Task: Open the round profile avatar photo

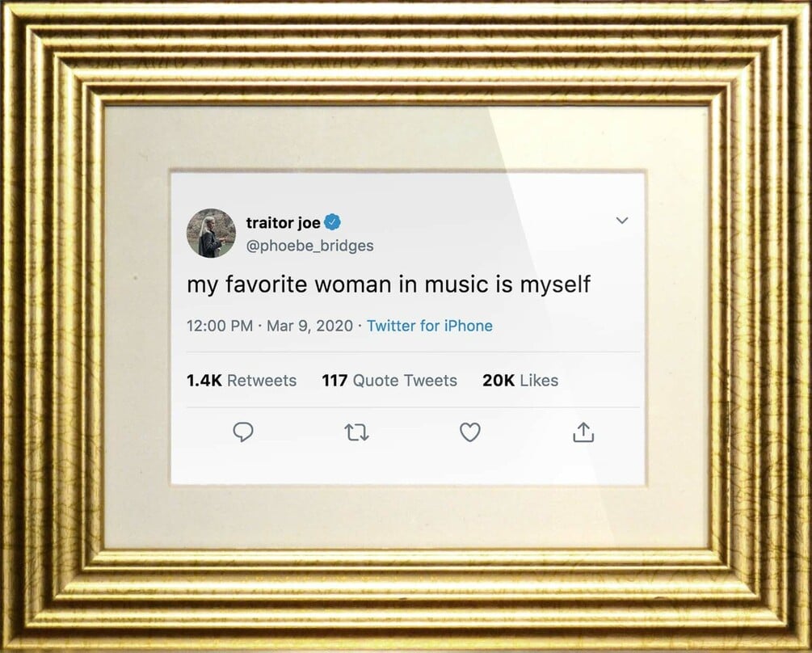Action: pos(212,233)
